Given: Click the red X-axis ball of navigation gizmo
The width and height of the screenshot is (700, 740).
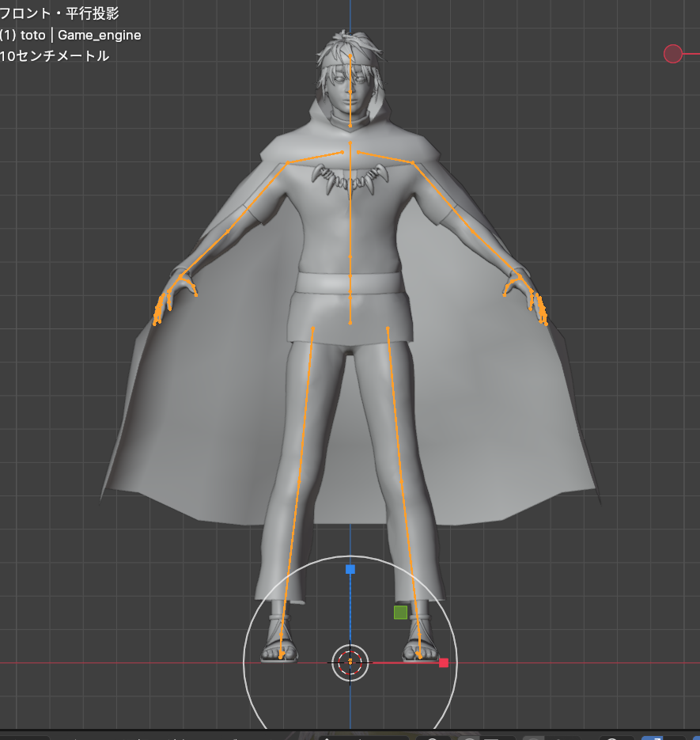Looking at the screenshot, I should point(673,54).
